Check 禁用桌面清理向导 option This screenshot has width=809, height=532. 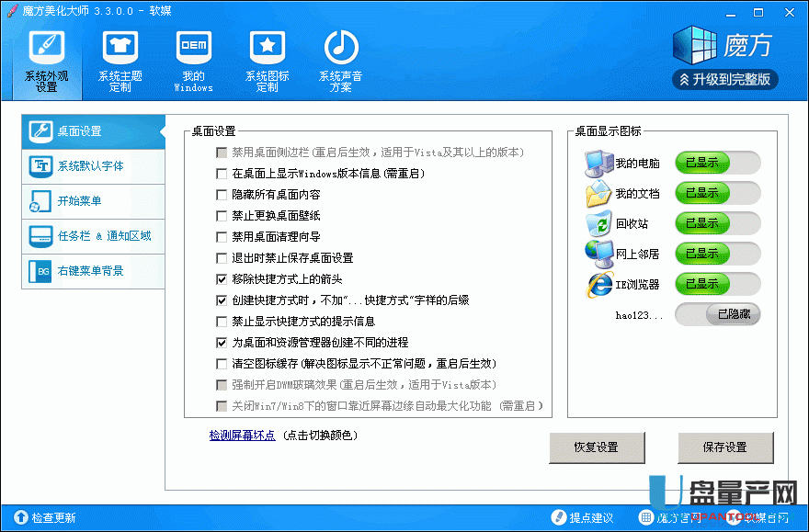click(222, 237)
